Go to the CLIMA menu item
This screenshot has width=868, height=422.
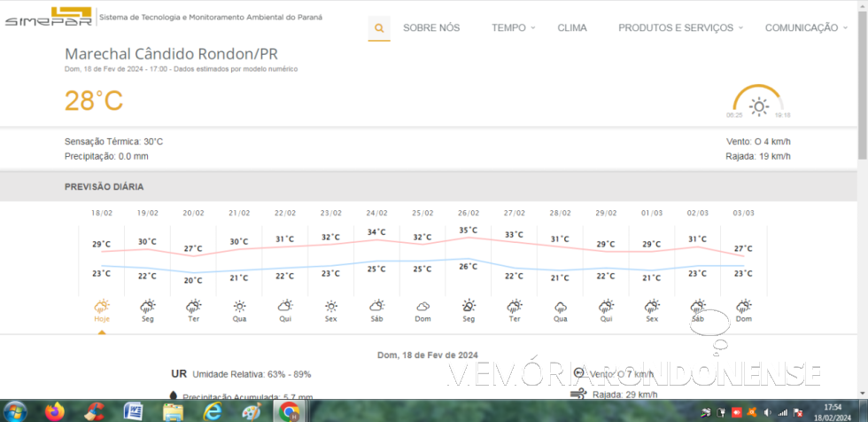[572, 28]
